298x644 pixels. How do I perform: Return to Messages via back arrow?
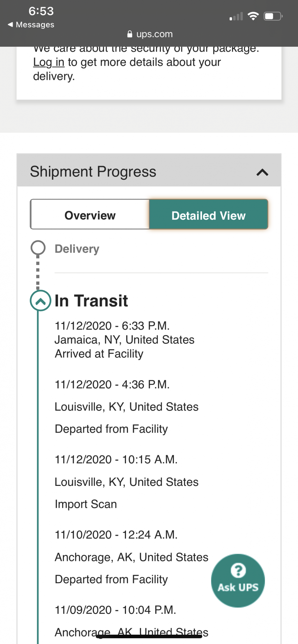10,24
